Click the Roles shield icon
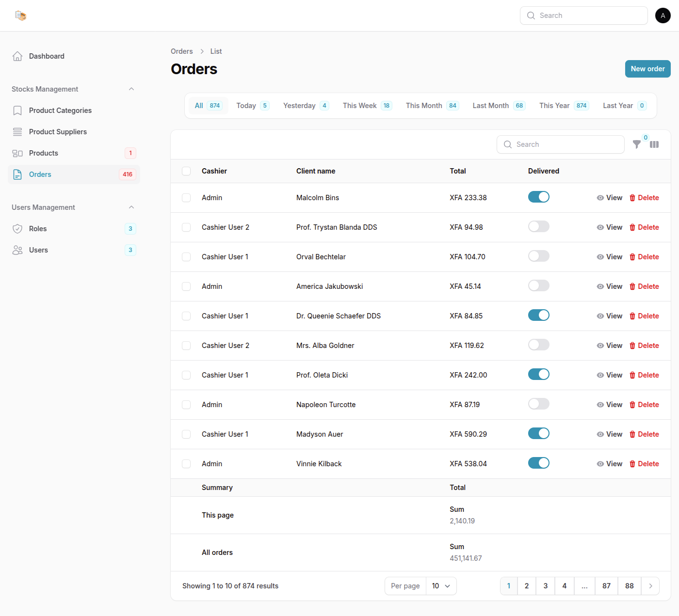The height and width of the screenshot is (616, 679). (17, 229)
